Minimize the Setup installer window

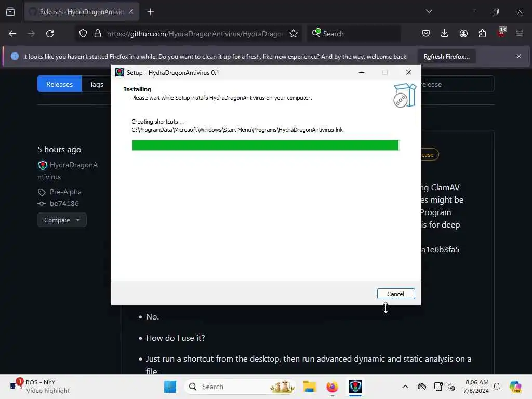[x=362, y=72]
